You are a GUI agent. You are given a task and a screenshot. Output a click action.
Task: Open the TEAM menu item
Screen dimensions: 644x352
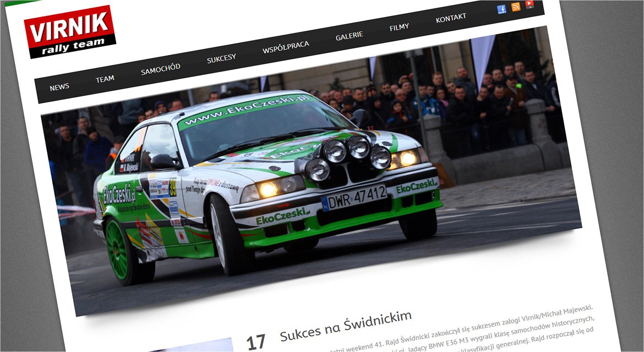tap(105, 79)
